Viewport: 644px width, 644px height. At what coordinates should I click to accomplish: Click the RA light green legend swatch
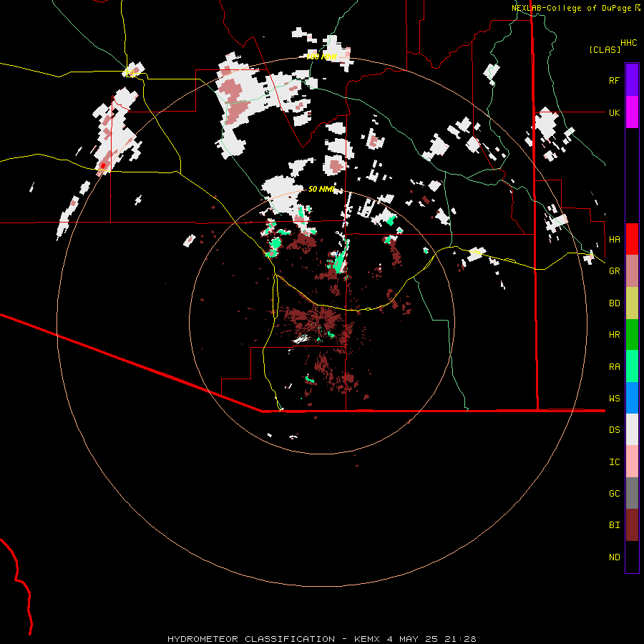click(632, 366)
